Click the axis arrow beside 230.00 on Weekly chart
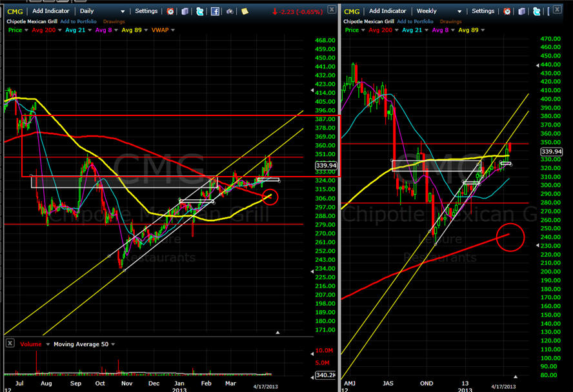This screenshot has width=573, height=392. point(537,246)
